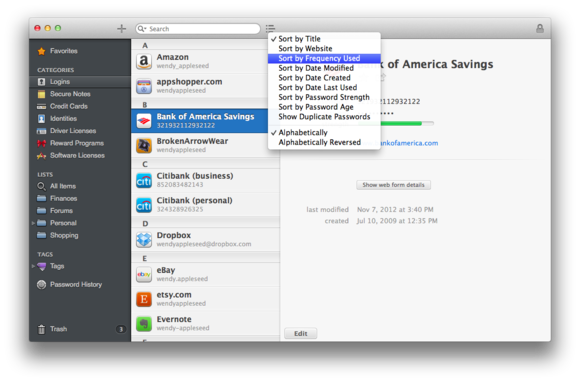Click the etsy.com entry icon

pos(144,299)
